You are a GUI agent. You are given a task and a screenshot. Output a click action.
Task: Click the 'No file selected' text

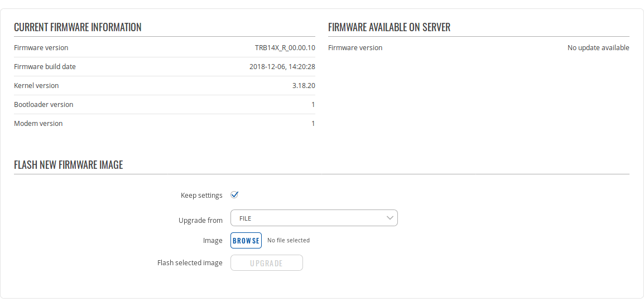288,241
